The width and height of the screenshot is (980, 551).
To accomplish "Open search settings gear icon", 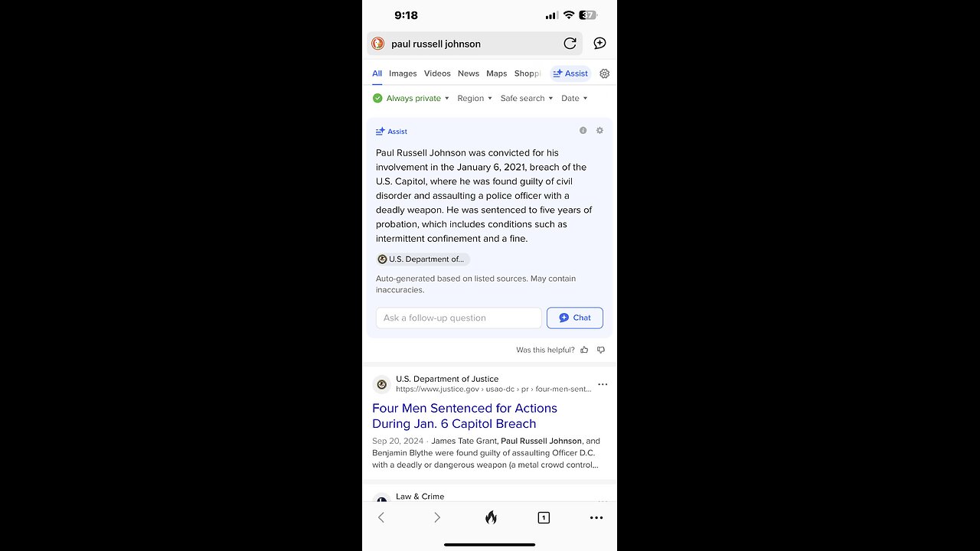I will click(x=604, y=73).
